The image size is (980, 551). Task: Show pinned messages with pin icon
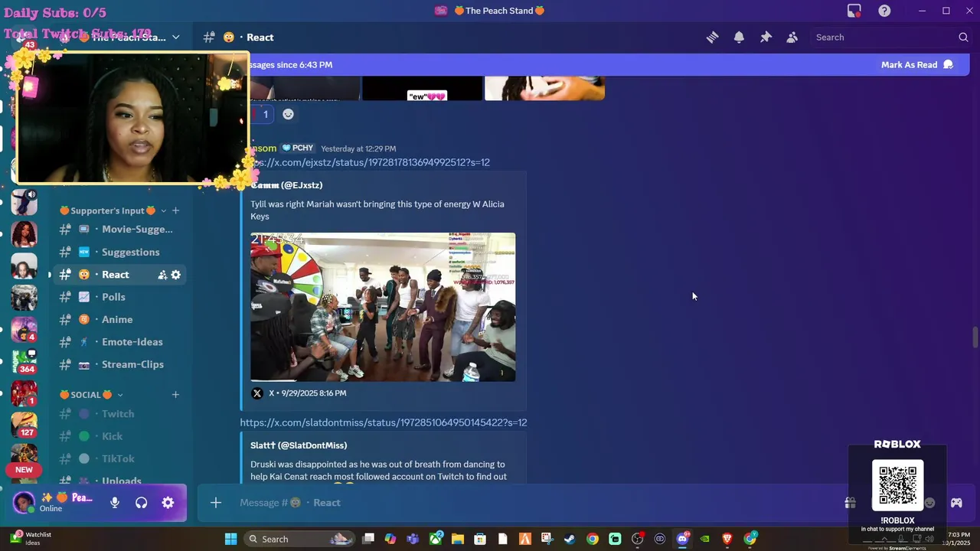(x=766, y=37)
